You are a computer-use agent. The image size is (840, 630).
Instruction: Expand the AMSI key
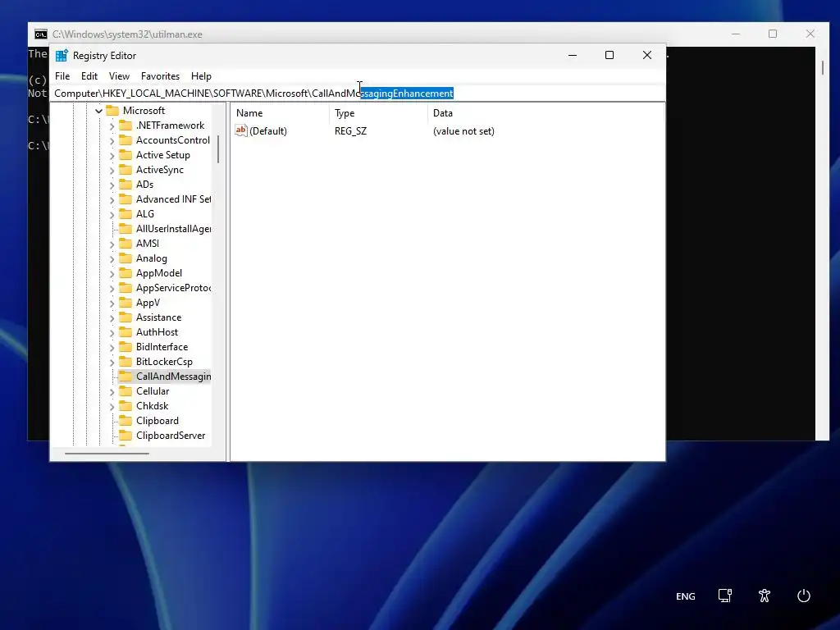(112, 244)
